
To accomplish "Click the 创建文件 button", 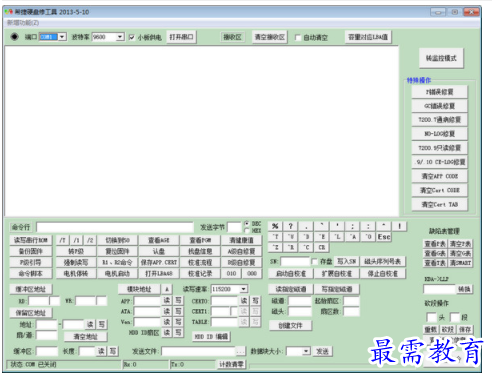I will pos(290,325).
